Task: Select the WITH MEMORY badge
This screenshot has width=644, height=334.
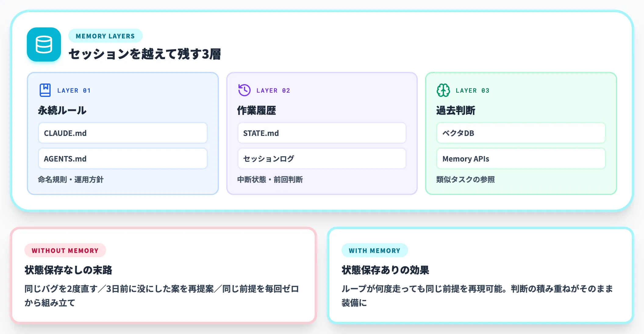Action: tap(374, 250)
